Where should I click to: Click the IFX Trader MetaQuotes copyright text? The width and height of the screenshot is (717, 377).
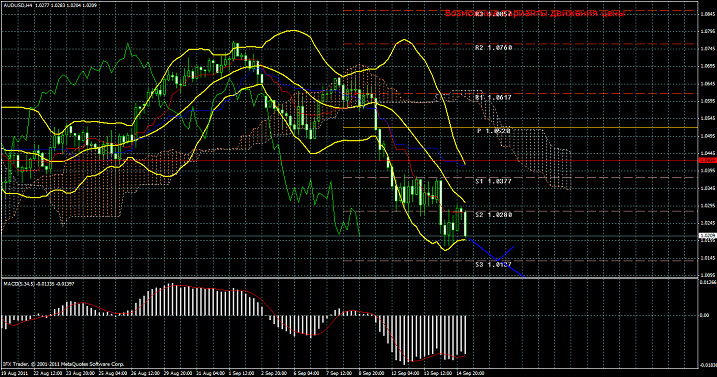(63, 364)
